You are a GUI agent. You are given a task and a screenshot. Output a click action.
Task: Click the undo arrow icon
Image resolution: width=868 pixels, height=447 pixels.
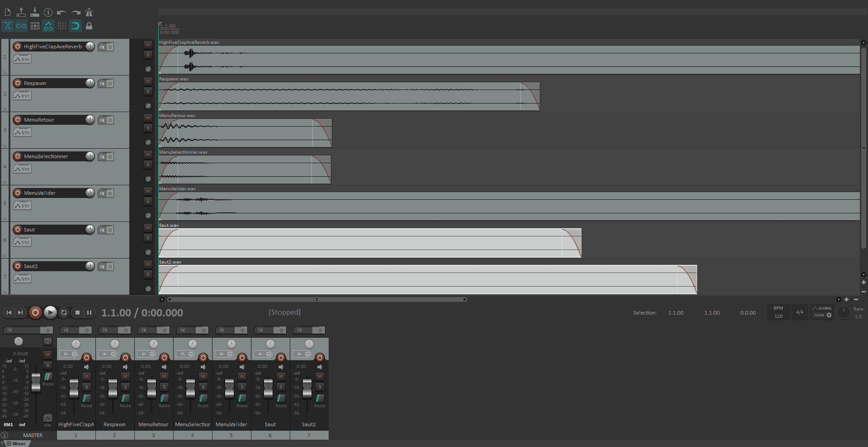pos(62,12)
